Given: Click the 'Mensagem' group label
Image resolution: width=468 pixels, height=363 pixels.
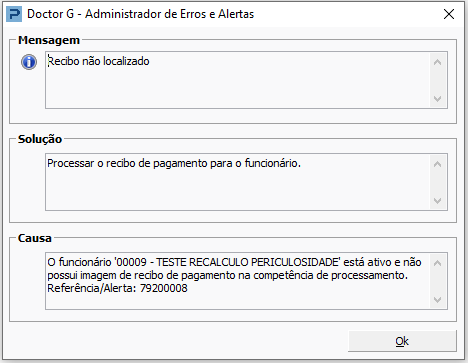Looking at the screenshot, I should point(49,40).
